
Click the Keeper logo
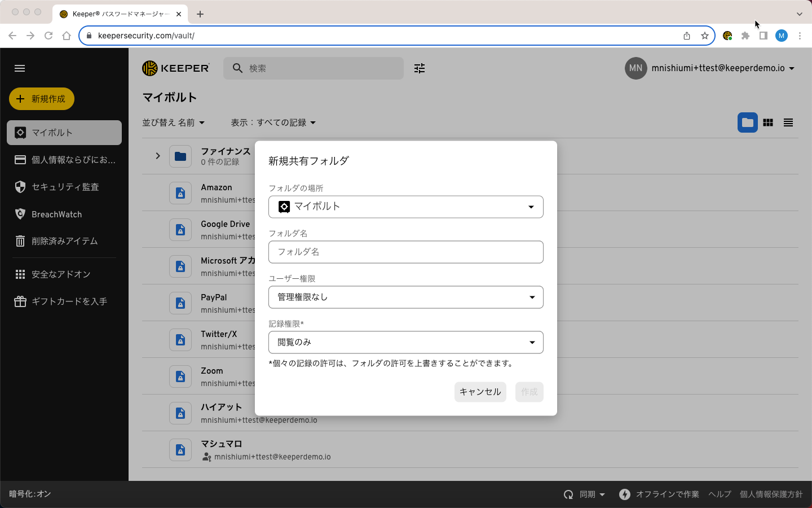(x=176, y=68)
